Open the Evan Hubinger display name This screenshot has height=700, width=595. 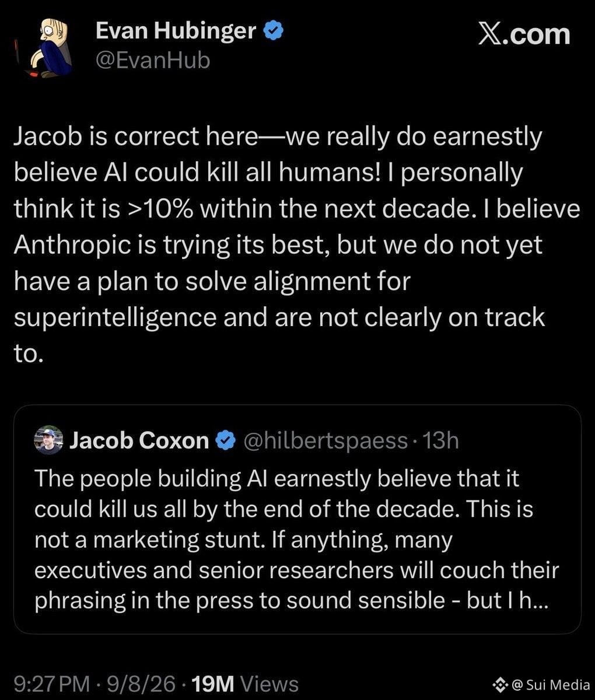176,31
